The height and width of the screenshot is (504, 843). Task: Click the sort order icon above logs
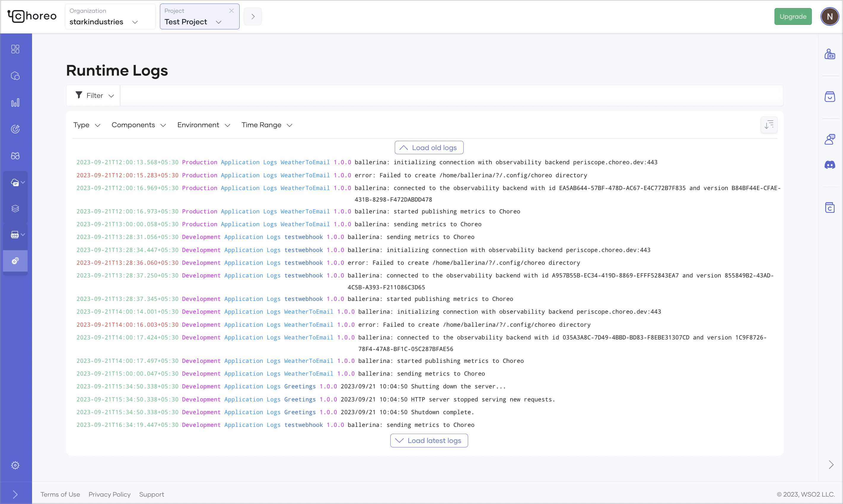point(769,125)
